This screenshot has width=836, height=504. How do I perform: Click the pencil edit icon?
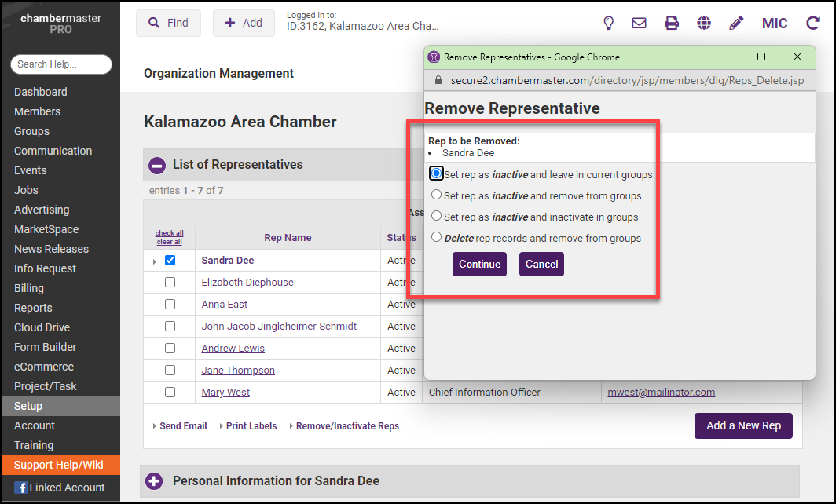[736, 23]
